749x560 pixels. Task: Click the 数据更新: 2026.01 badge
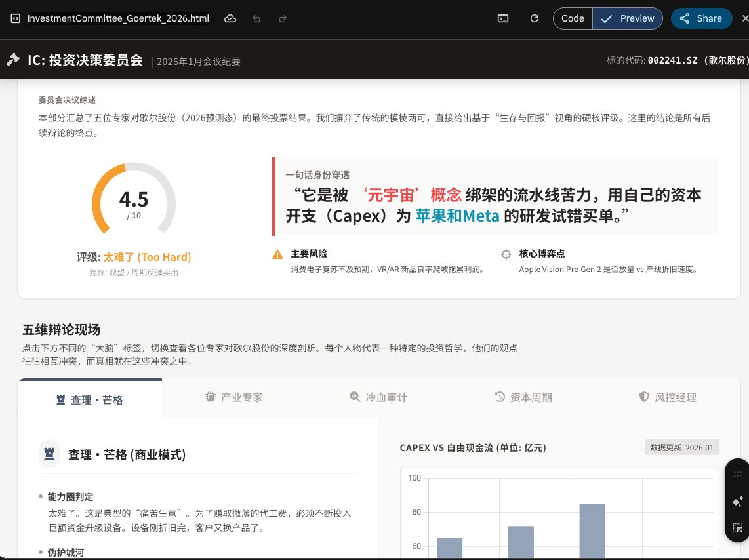682,447
